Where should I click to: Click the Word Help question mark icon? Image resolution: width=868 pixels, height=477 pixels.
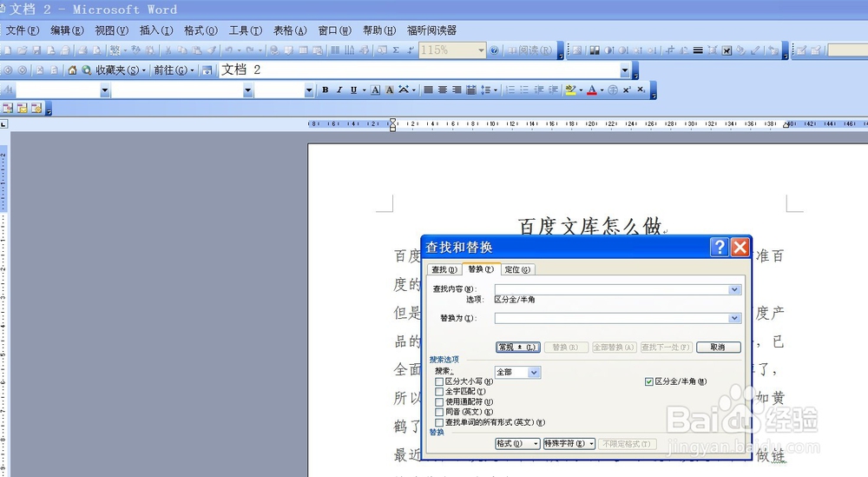click(x=494, y=50)
